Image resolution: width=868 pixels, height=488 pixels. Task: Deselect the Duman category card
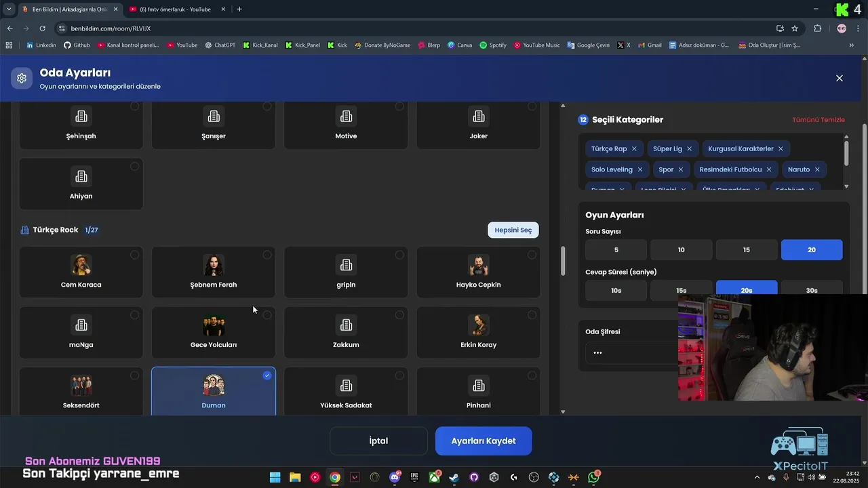[214, 391]
